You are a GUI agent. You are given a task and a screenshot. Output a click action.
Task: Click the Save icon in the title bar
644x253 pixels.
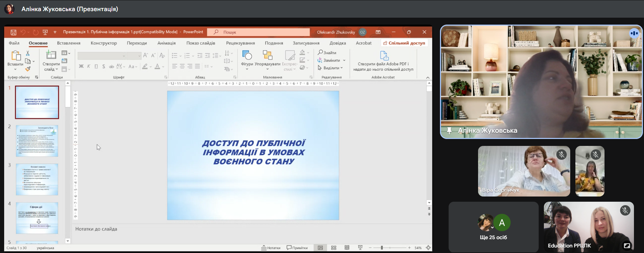[x=14, y=32]
